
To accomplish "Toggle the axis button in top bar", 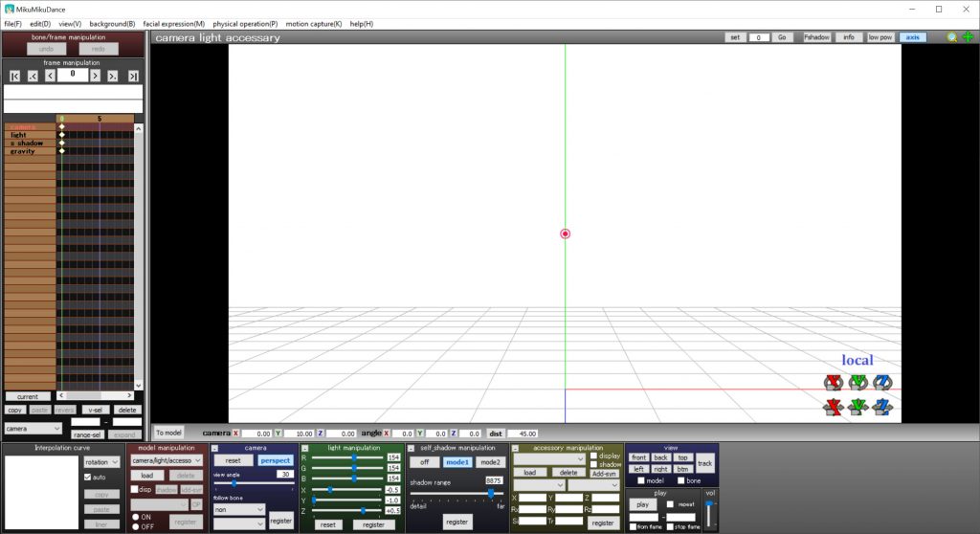I will pyautogui.click(x=912, y=37).
